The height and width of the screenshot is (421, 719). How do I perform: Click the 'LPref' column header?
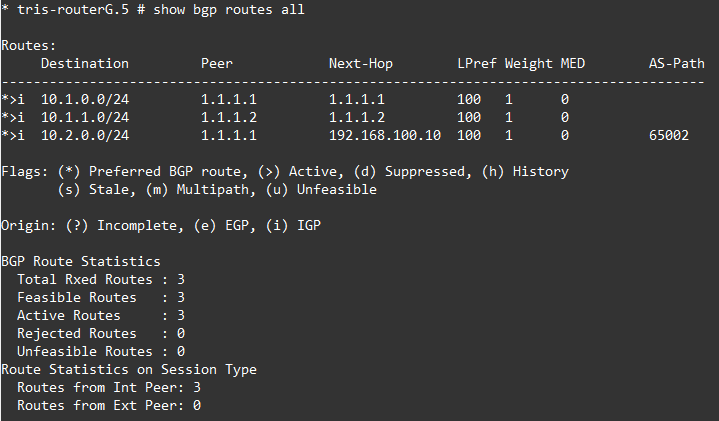(477, 64)
